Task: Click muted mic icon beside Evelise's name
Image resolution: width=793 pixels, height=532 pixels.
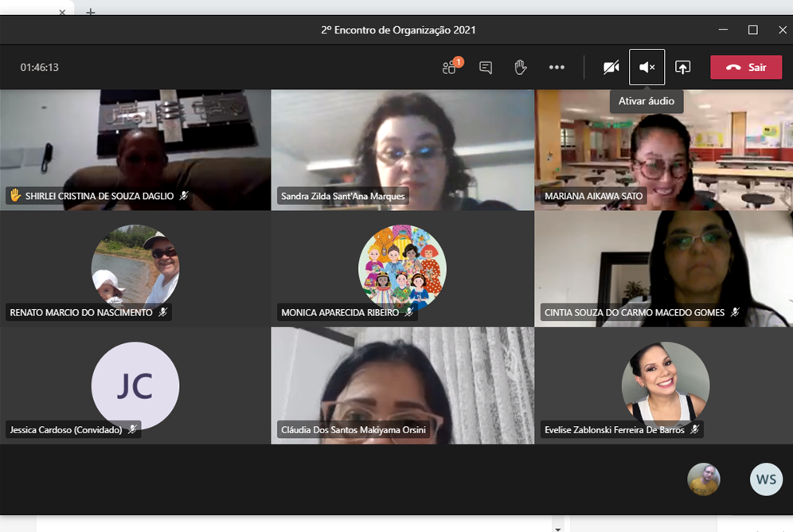Action: 695,429
